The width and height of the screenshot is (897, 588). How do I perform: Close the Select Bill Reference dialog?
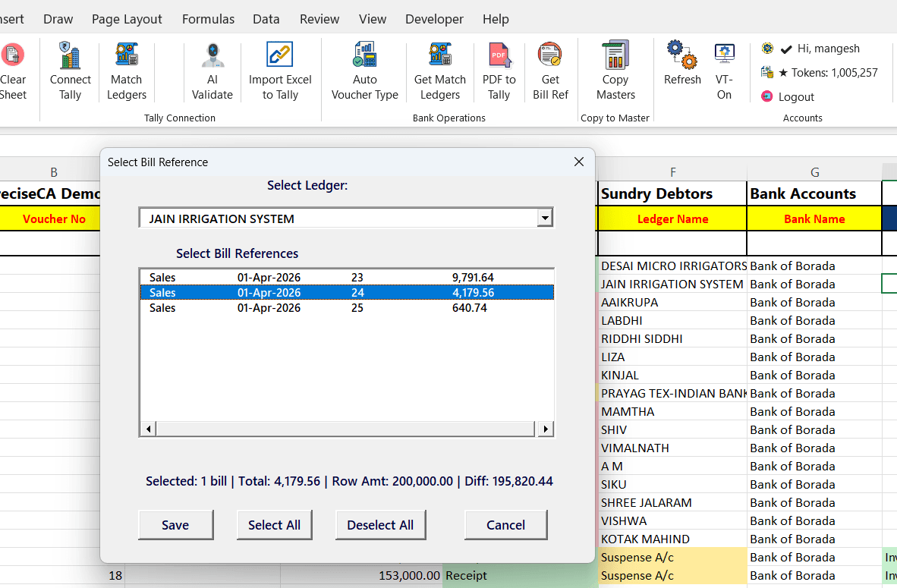pos(579,162)
